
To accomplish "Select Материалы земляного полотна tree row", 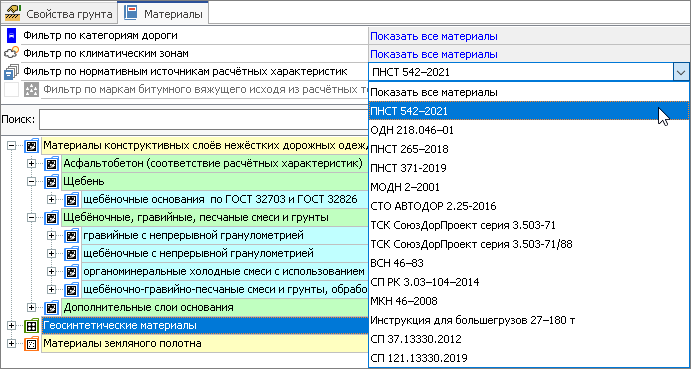I will tap(205, 343).
